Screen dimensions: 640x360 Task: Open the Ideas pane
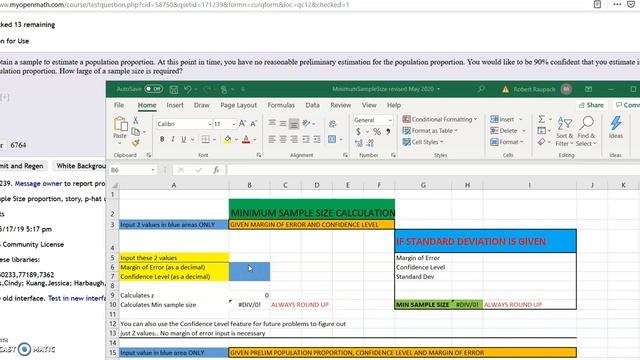(616, 127)
